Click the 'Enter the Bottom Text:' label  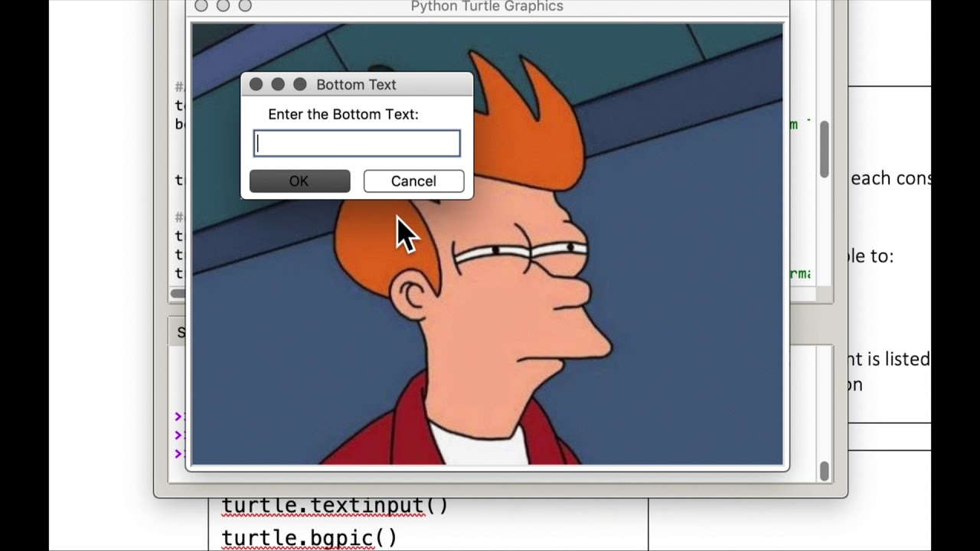tap(343, 114)
